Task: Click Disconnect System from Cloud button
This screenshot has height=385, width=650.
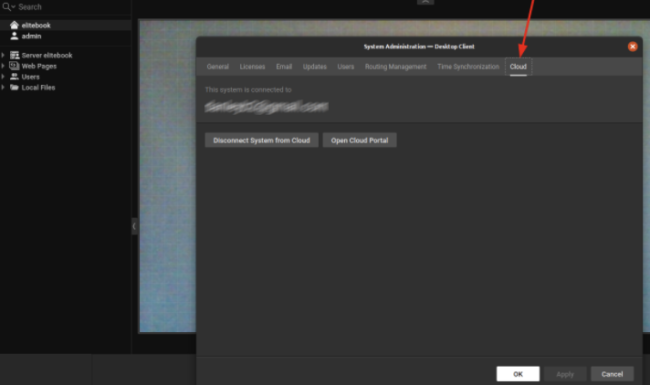Action: tap(262, 140)
